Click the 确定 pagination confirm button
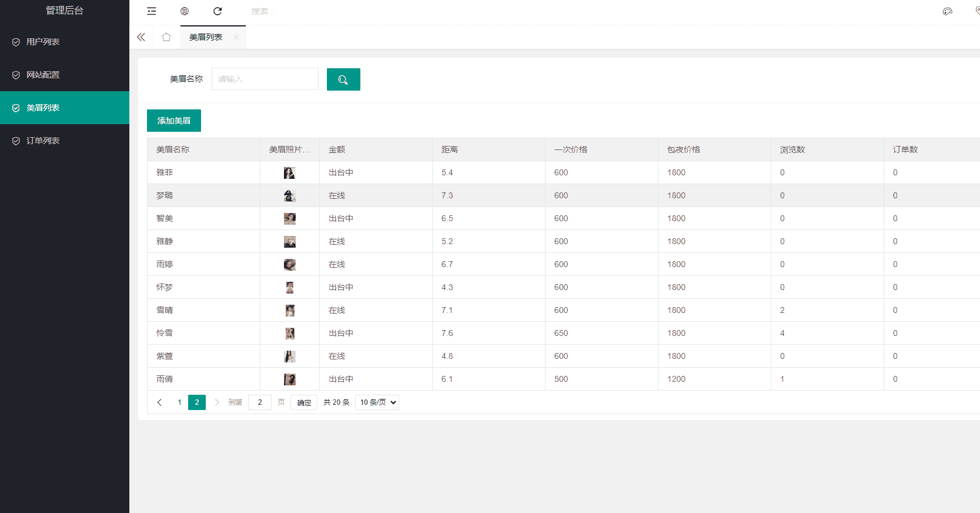Screen dimensions: 980x513 (x=304, y=402)
